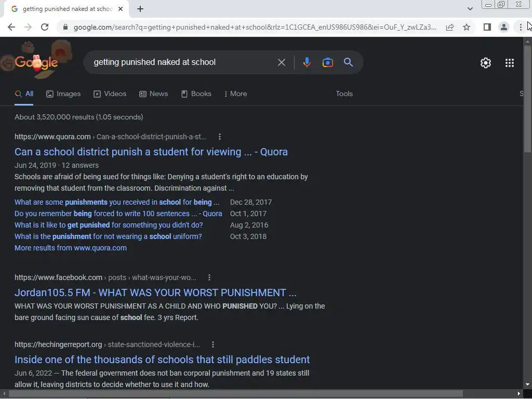This screenshot has width=532, height=399.
Task: View site info via the padlock icon
Action: pyautogui.click(x=65, y=27)
